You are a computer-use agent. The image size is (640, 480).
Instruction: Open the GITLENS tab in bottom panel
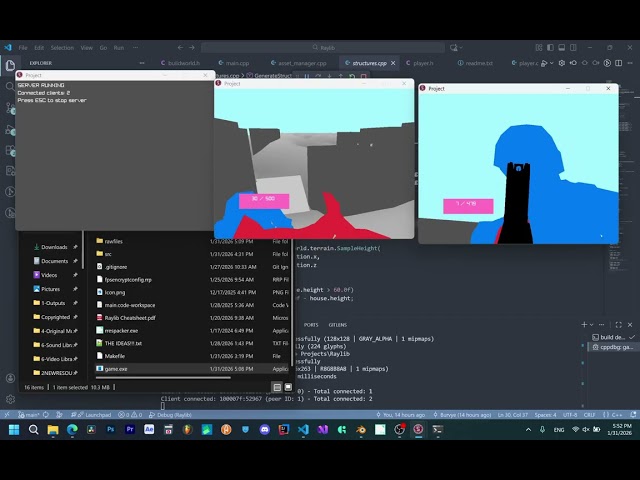pos(338,325)
